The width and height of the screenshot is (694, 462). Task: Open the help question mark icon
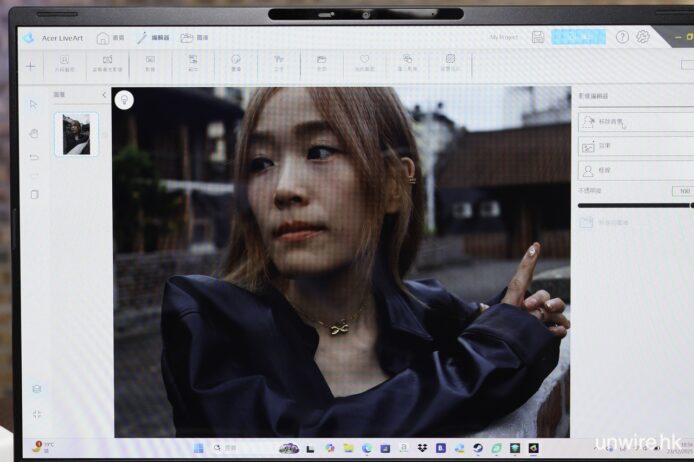click(622, 37)
